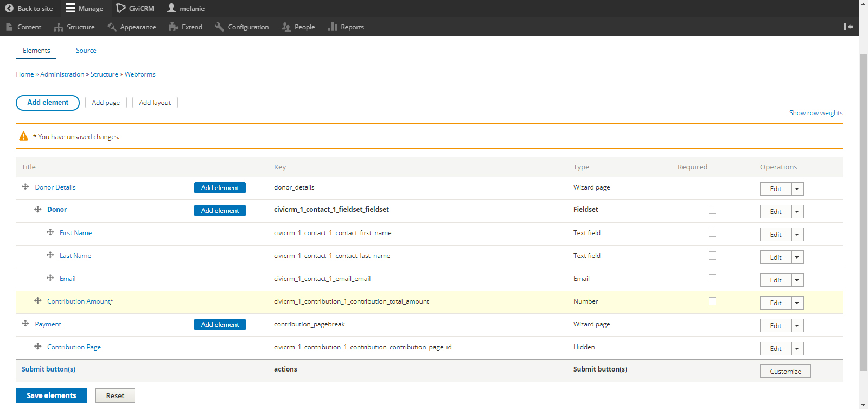Open the Submit button(s) title link

(48, 369)
